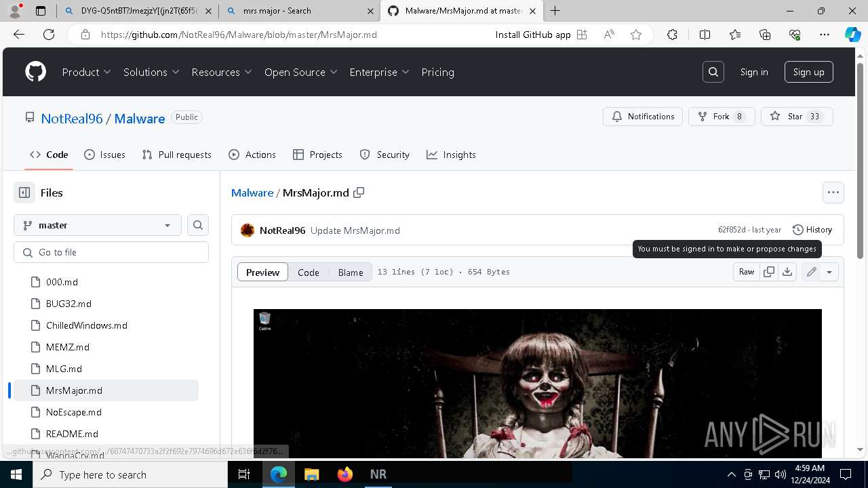
Task: Open the master branch selector
Action: click(x=98, y=225)
